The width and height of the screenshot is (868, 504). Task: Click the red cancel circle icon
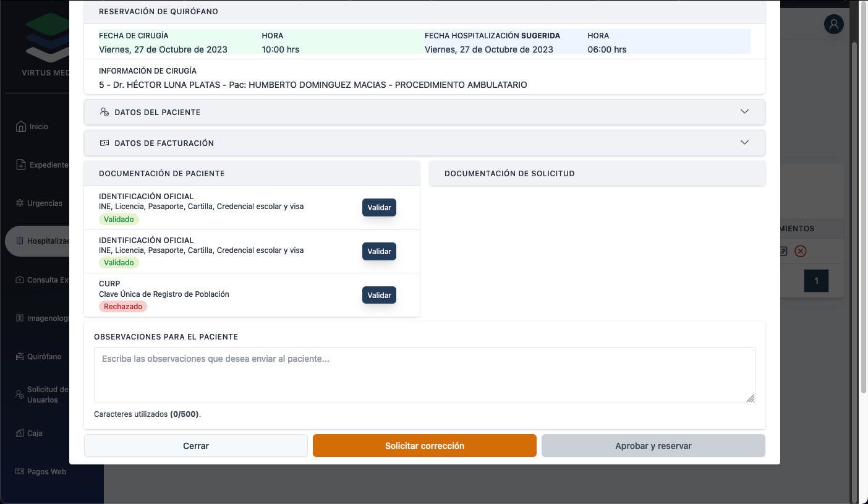[x=800, y=251]
